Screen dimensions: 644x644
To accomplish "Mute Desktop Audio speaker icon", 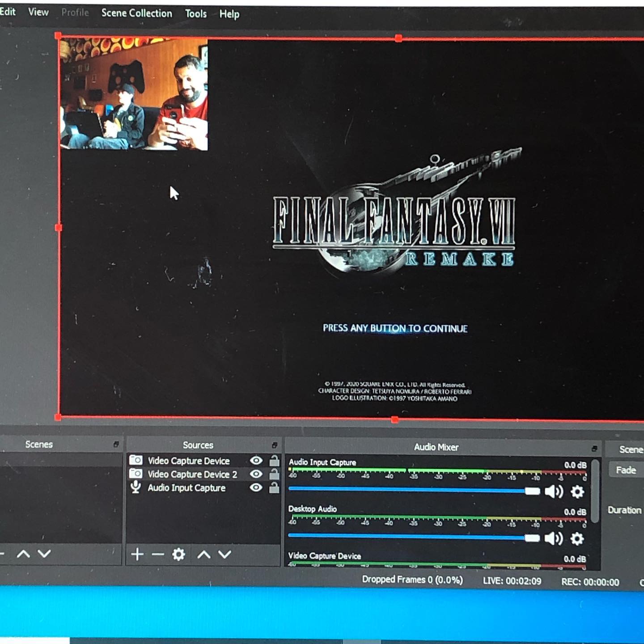I will tap(554, 538).
